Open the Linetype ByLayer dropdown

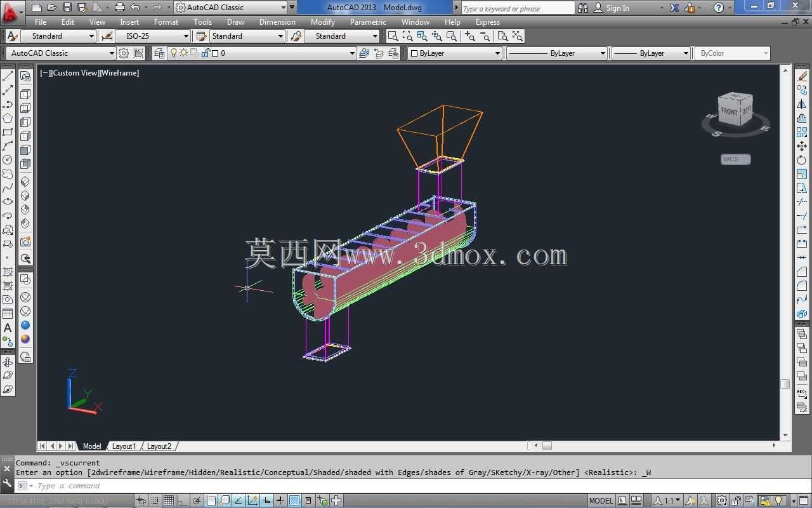coord(557,53)
